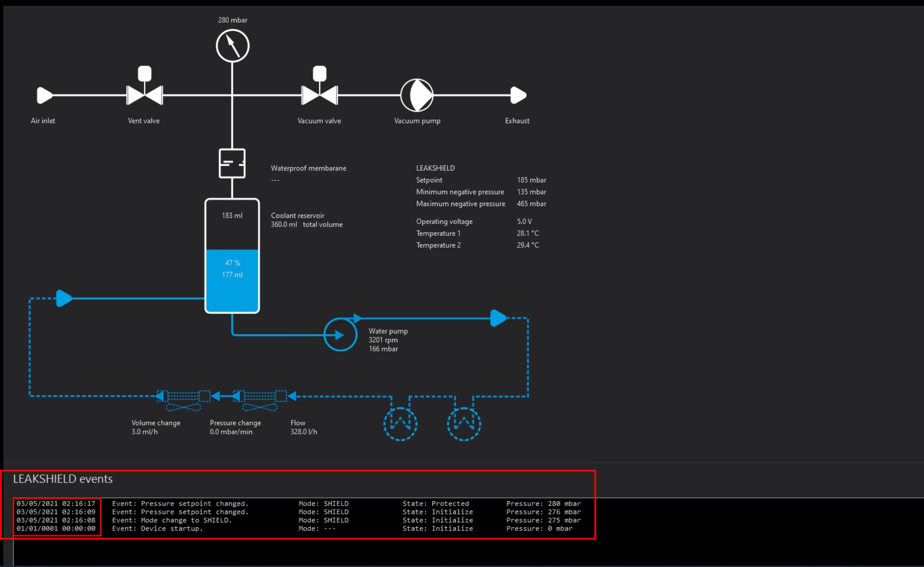Image resolution: width=924 pixels, height=567 pixels.
Task: Select the latest Pressure setpoint changed event
Action: coord(180,504)
